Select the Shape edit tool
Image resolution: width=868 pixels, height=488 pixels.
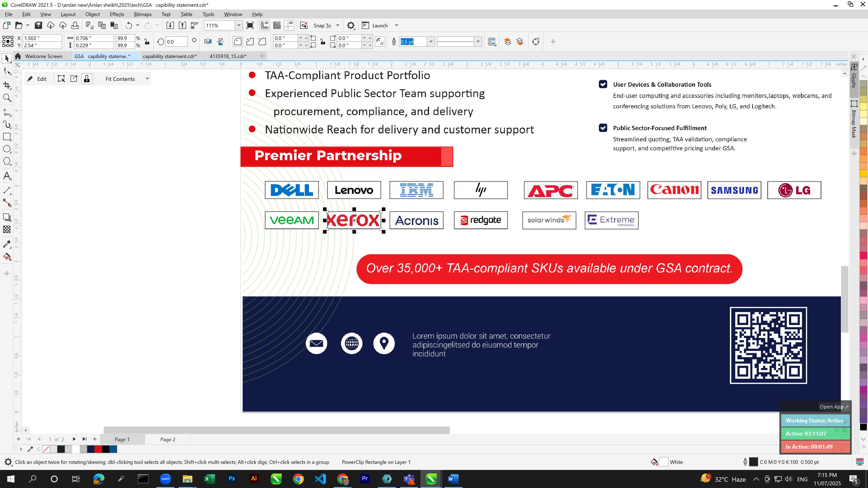[x=7, y=71]
